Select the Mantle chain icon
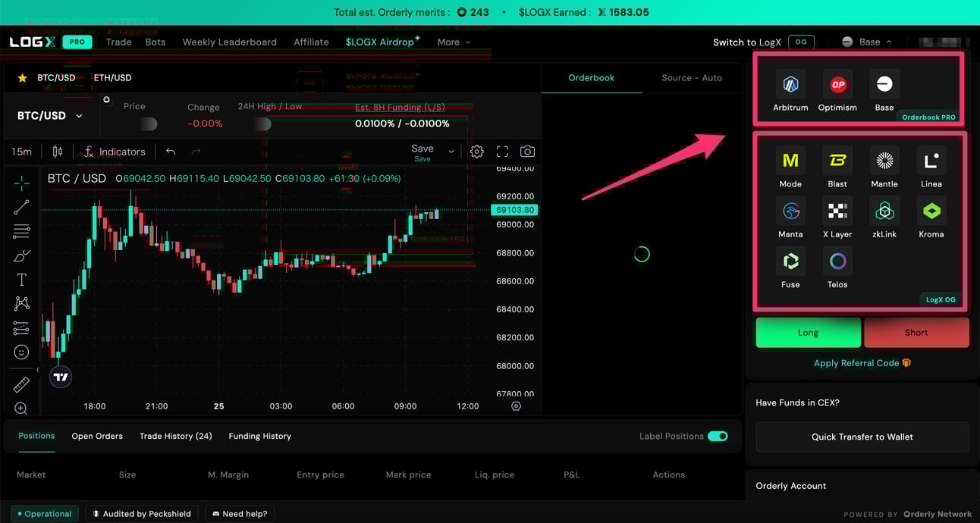980x523 pixels. tap(884, 161)
